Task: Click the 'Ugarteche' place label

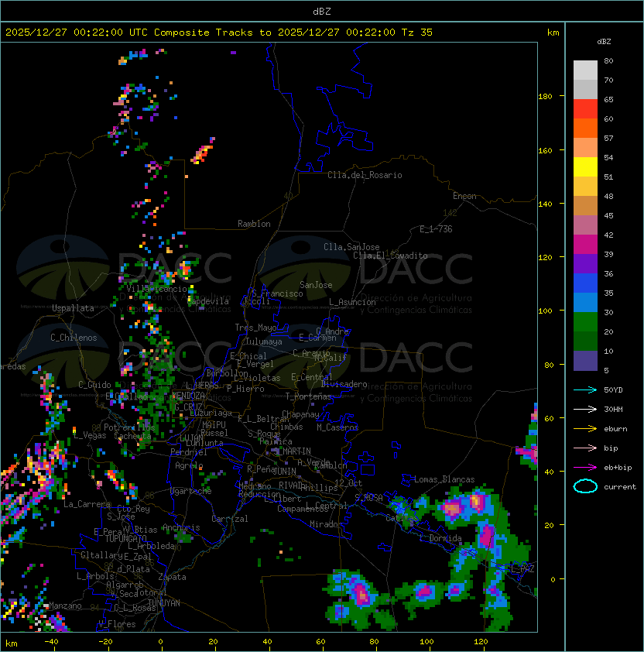Action: pyautogui.click(x=191, y=492)
